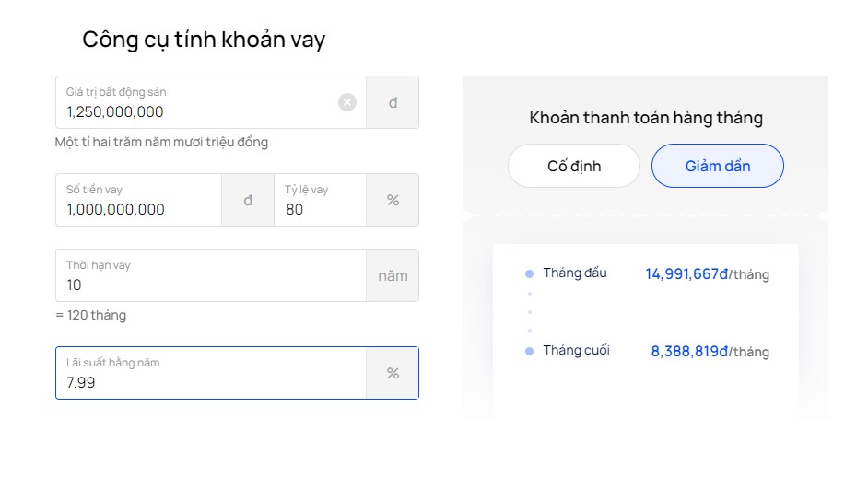Image resolution: width=868 pixels, height=477 pixels.
Task: Click the Tháng đầu bullet marker
Action: [529, 273]
